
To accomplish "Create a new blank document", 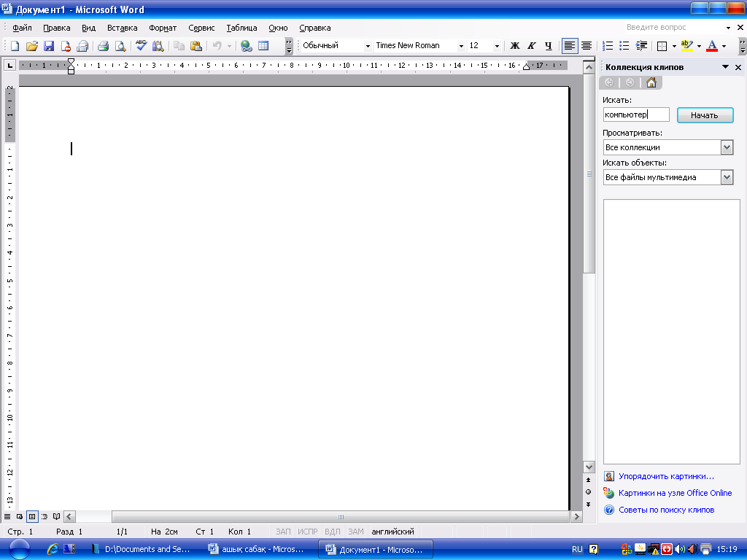I will coord(15,46).
